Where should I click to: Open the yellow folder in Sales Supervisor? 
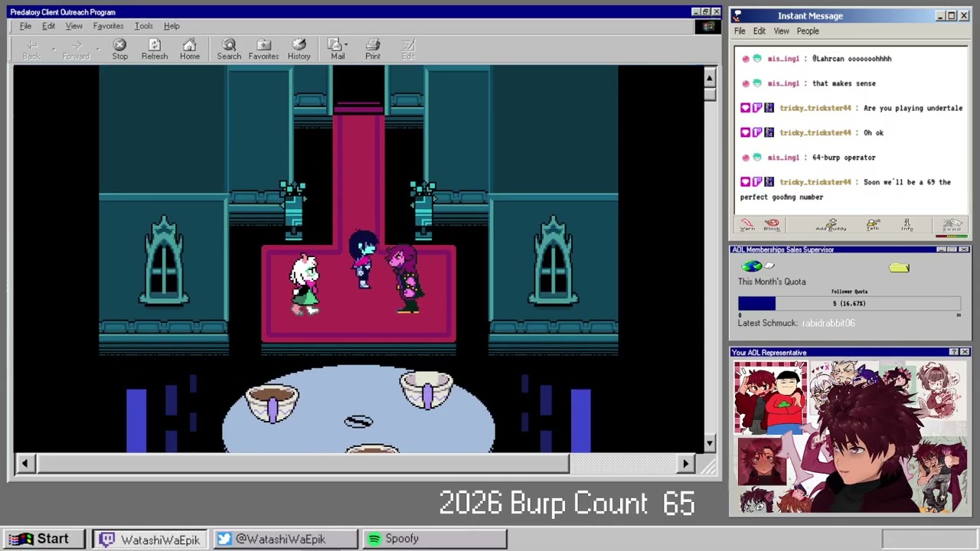tap(899, 267)
